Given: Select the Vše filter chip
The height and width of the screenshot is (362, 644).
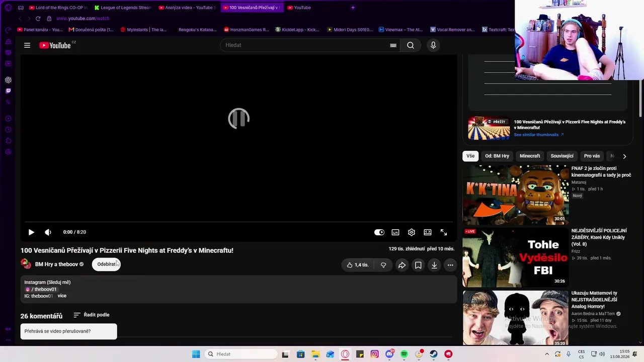Looking at the screenshot, I should [470, 156].
